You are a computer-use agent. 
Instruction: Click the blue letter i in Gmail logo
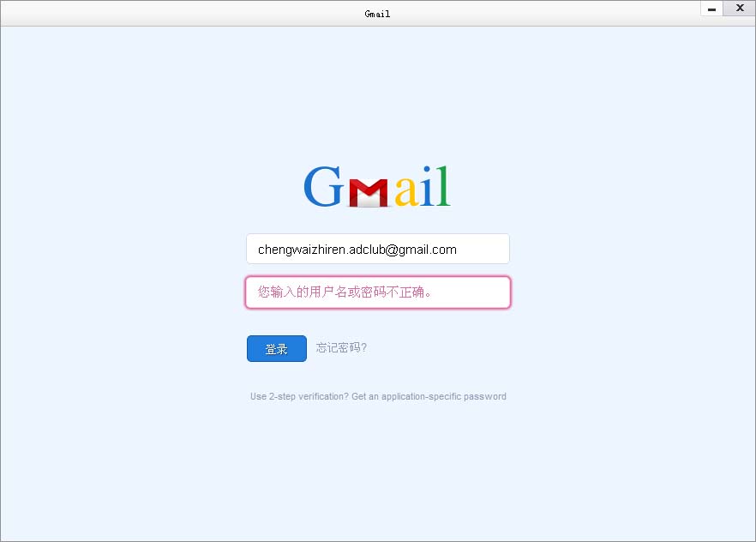point(427,186)
